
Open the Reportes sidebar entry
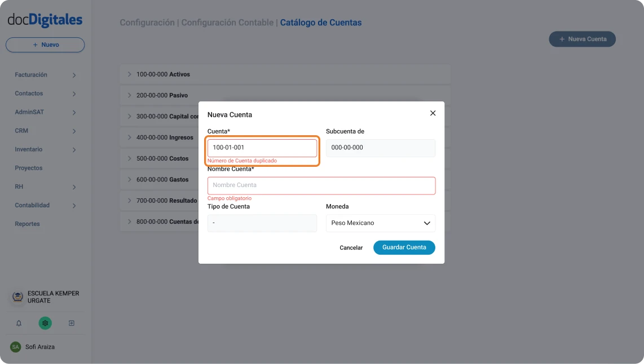point(26,224)
